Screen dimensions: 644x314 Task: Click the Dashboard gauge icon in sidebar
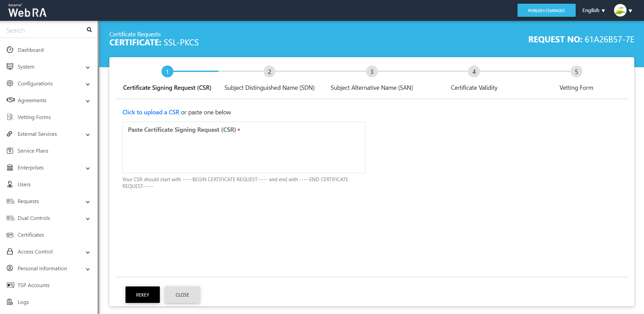(x=10, y=50)
